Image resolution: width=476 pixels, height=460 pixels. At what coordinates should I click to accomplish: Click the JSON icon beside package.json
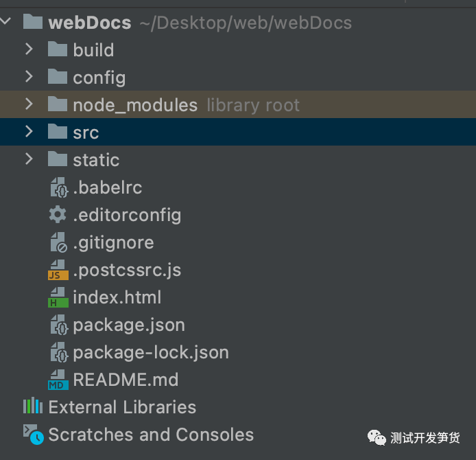pos(59,325)
